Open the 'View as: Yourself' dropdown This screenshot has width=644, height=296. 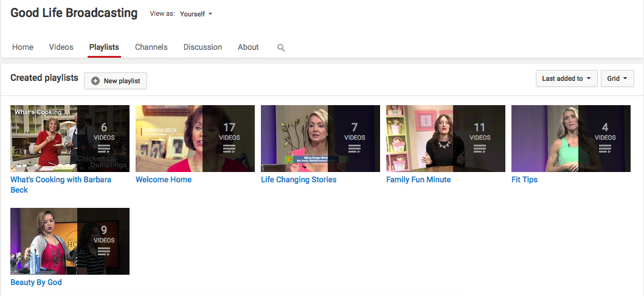[x=196, y=14]
